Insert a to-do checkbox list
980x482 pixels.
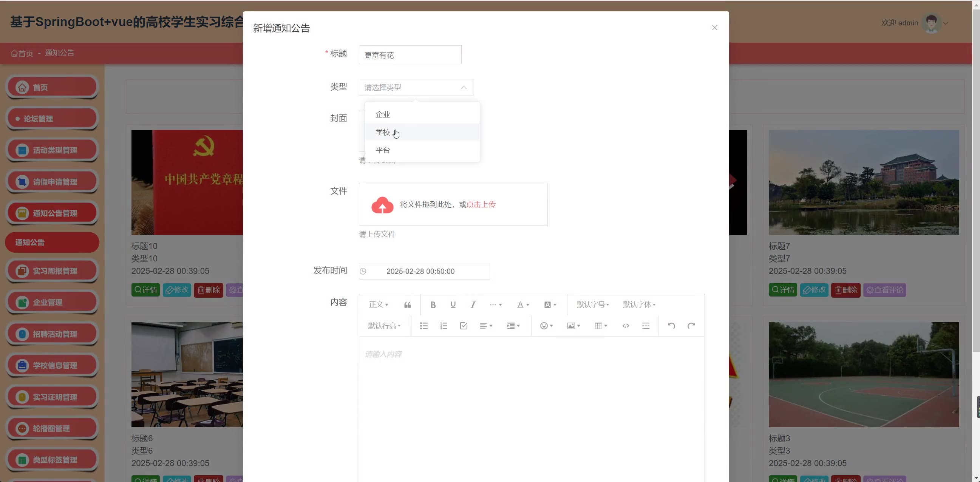point(464,326)
